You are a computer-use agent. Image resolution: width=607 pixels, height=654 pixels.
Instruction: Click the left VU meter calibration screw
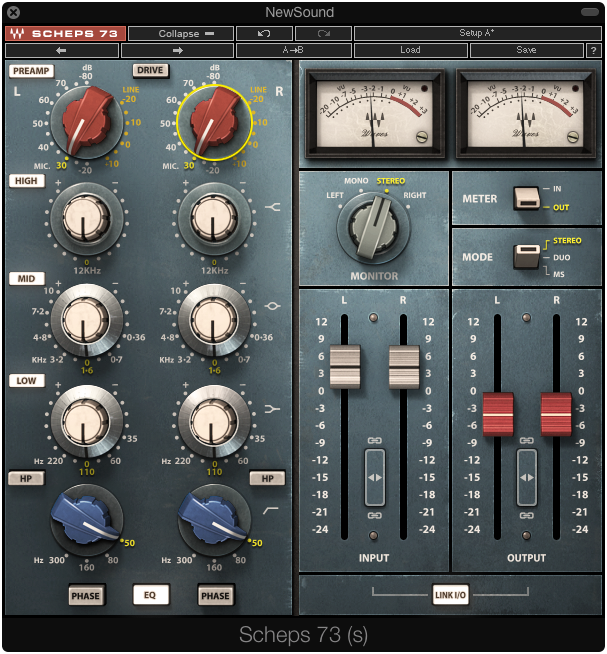pos(422,136)
